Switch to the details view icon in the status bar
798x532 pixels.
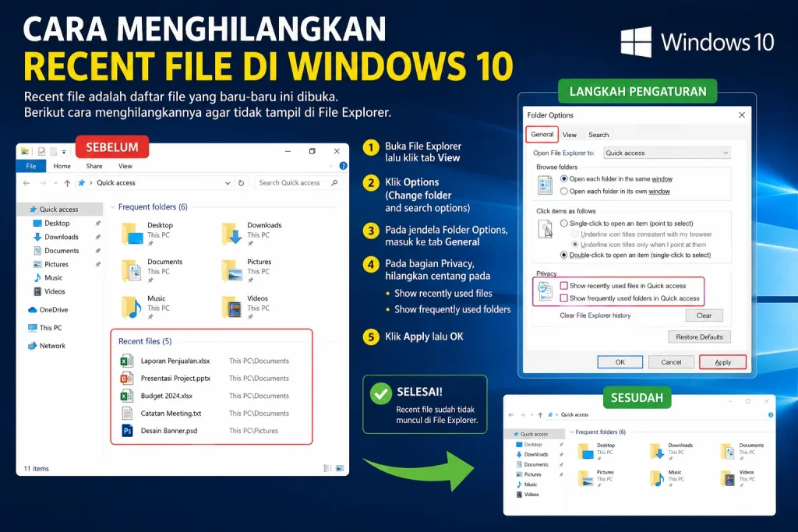[x=328, y=468]
